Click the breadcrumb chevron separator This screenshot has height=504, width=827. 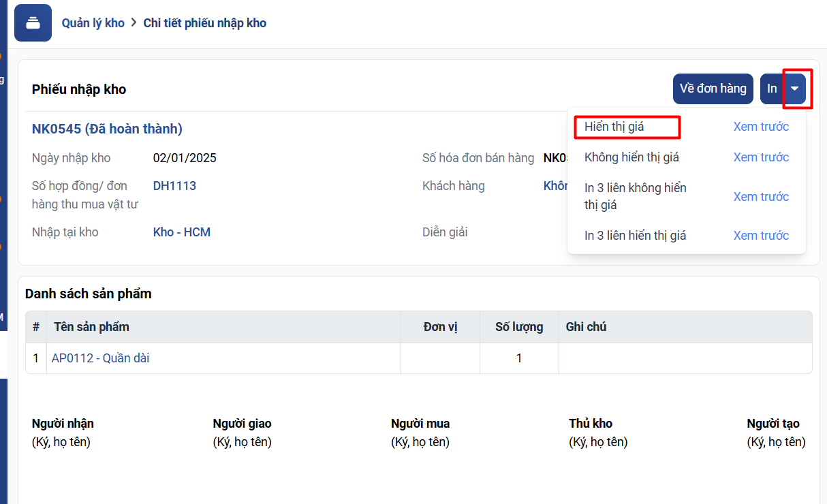134,23
